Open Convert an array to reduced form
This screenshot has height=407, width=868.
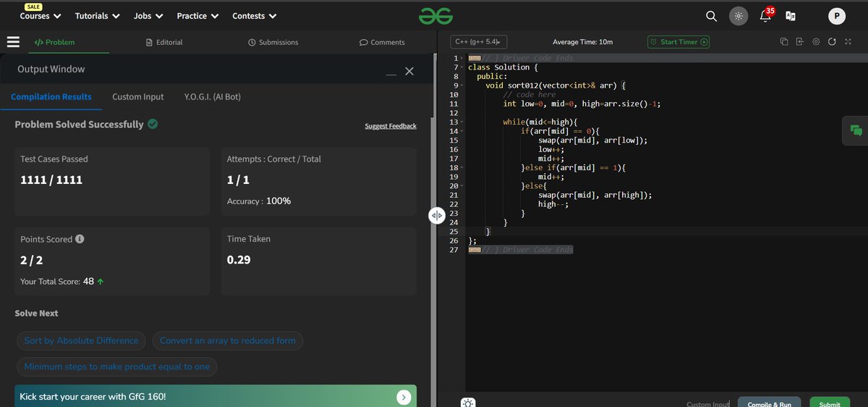point(227,340)
